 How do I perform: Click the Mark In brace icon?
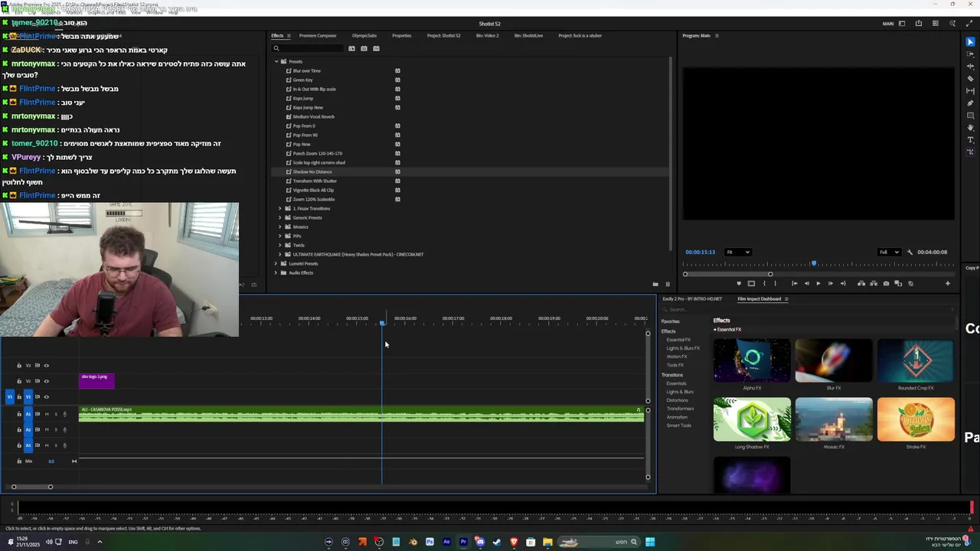point(764,283)
